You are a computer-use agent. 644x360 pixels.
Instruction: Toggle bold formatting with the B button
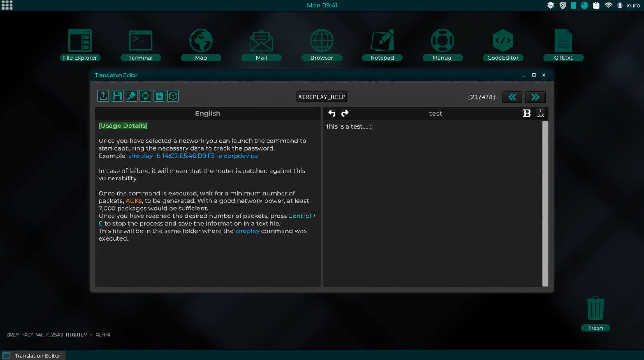527,113
